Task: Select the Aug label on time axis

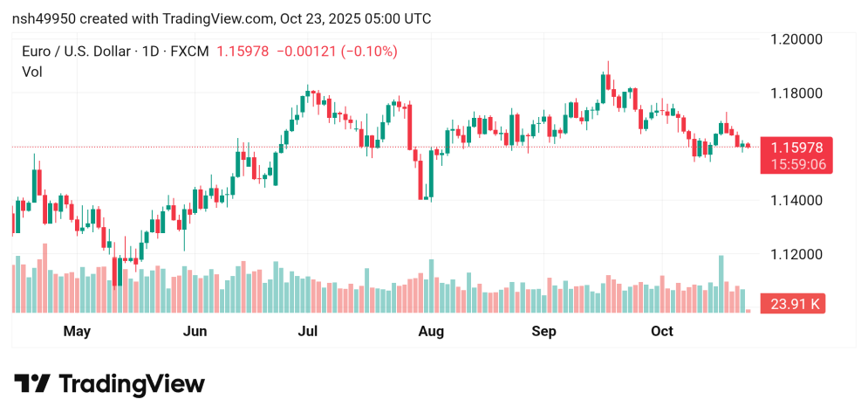Action: pyautogui.click(x=431, y=332)
